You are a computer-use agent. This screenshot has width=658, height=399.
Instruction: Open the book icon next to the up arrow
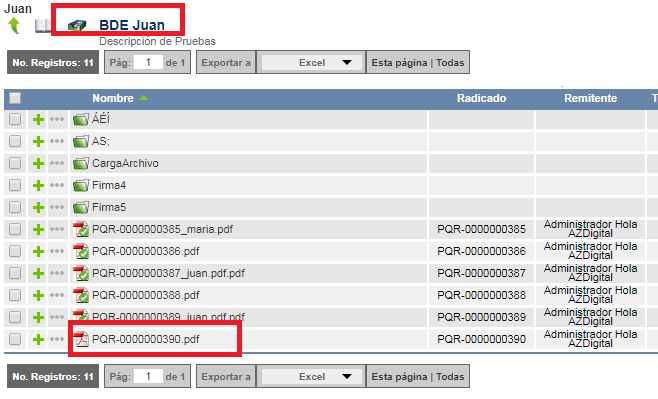point(42,26)
